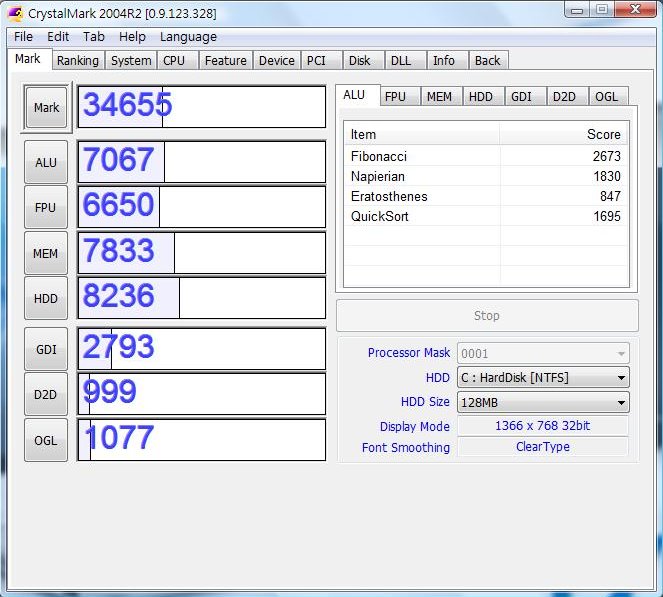663x597 pixels.
Task: Click the MEM score bar 7833
Action: (202, 253)
